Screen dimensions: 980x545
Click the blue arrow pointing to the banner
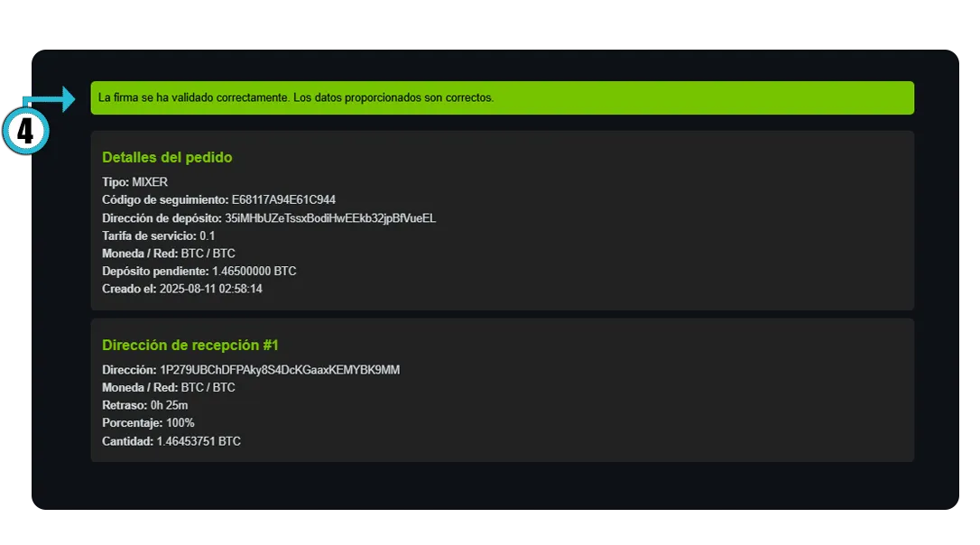54,98
